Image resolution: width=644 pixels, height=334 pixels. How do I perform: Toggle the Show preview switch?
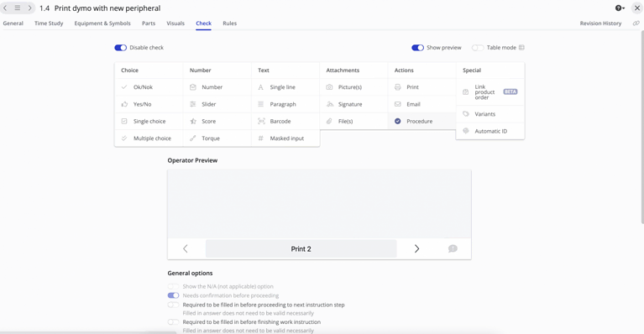[417, 48]
